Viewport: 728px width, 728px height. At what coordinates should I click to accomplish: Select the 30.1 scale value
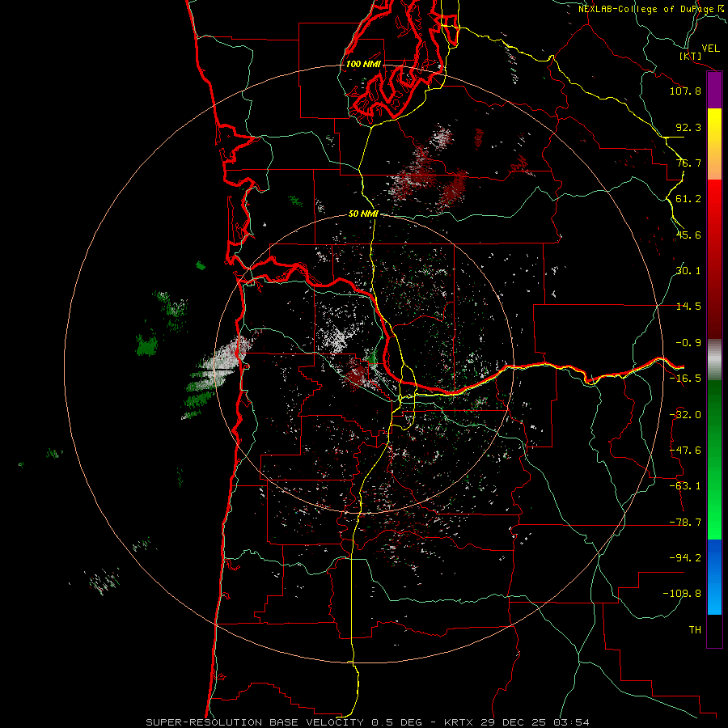688,271
